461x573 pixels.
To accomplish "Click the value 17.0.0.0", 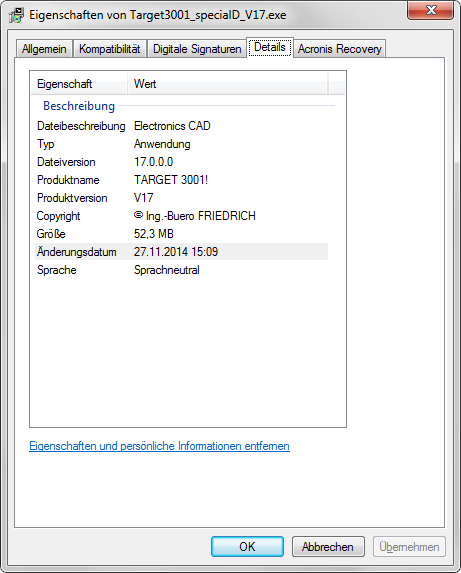I will coord(153,162).
